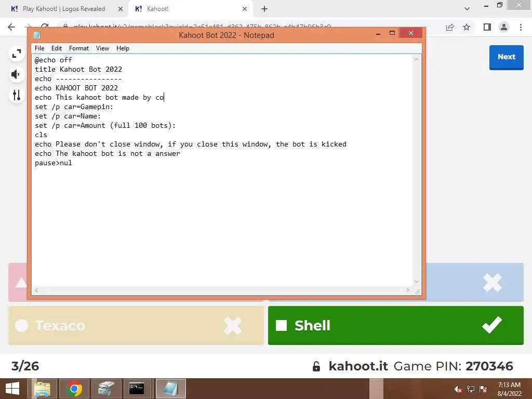Open Command Prompt from the taskbar
Screen dimensions: 532x399
pyautogui.click(x=137, y=389)
